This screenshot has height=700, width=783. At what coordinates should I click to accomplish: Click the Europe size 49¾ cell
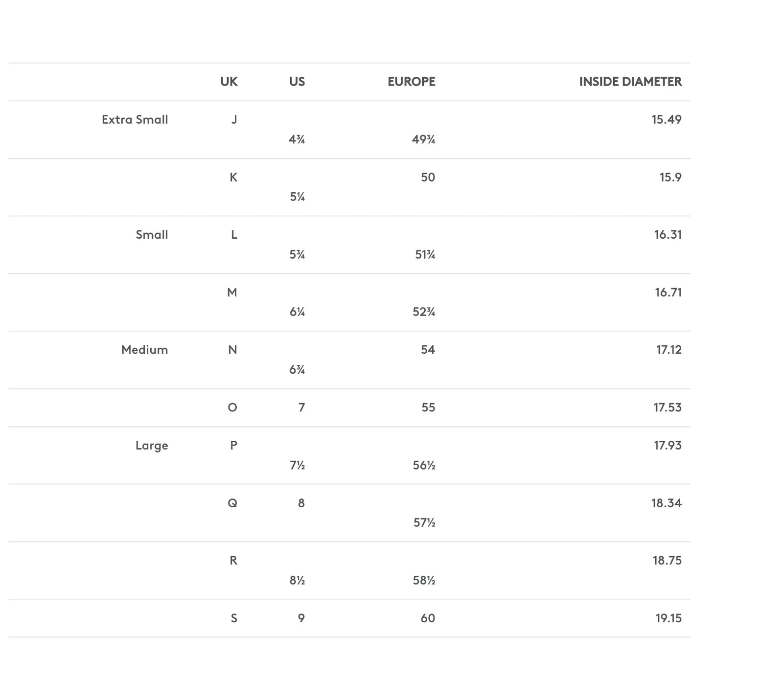(x=423, y=139)
